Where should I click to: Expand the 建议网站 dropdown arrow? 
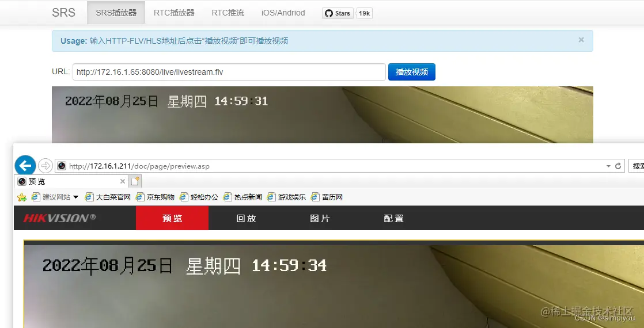pyautogui.click(x=75, y=197)
